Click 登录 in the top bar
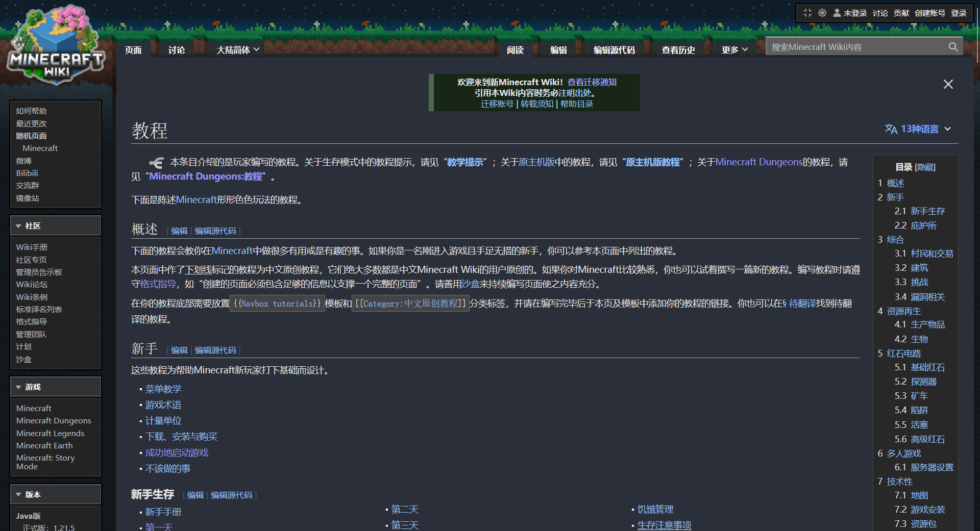Screen dimensions: 980x531 (959, 13)
